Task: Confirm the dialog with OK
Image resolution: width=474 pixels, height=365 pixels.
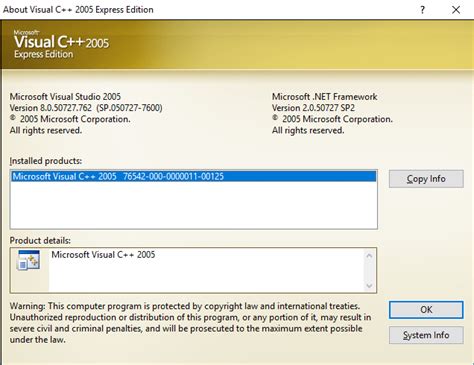Action: (x=426, y=310)
